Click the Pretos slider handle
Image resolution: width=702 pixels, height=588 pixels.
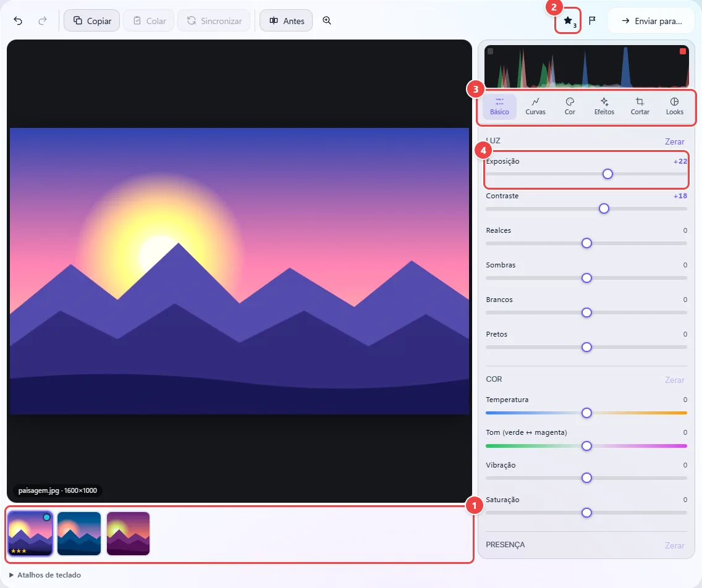pyautogui.click(x=586, y=347)
